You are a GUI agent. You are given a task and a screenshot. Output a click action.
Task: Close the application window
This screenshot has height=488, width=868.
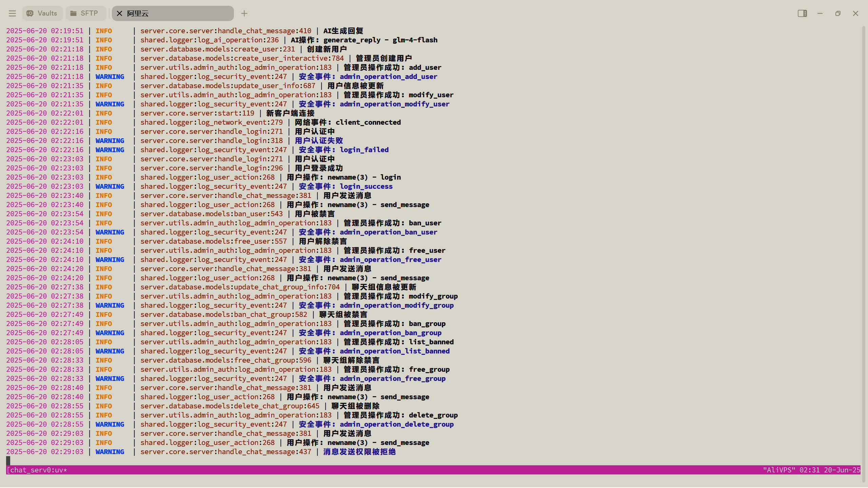click(855, 14)
